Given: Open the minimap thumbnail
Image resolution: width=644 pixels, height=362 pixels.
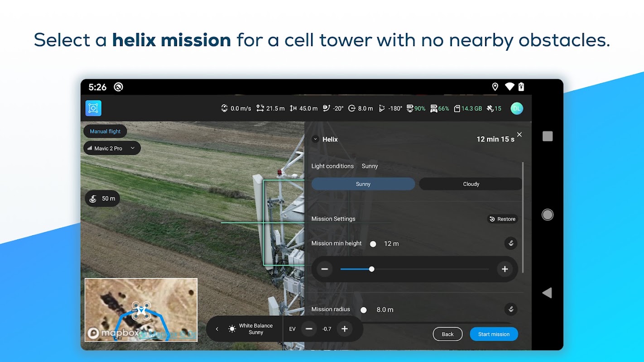Looking at the screenshot, I should tap(141, 310).
